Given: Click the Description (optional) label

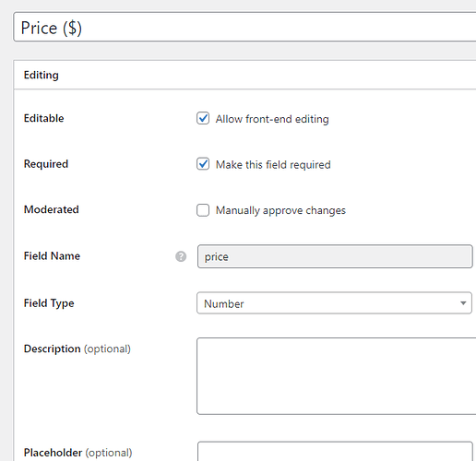Looking at the screenshot, I should [77, 349].
